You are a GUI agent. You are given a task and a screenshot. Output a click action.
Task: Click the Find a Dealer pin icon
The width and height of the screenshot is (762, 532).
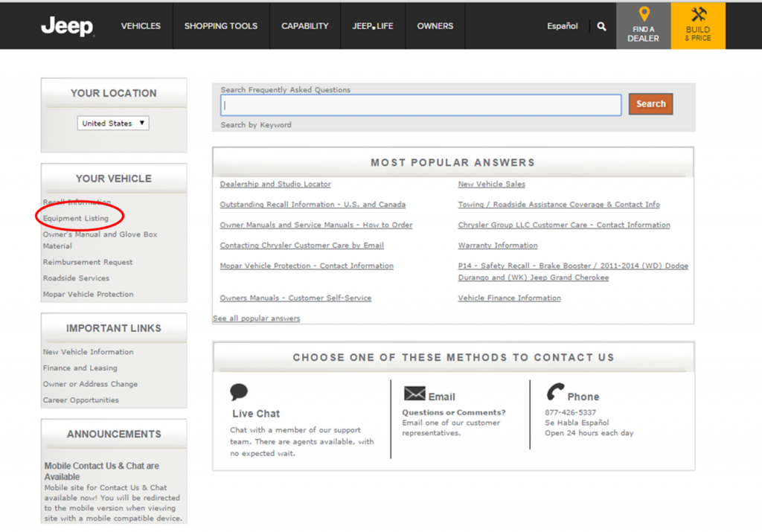[x=644, y=14]
